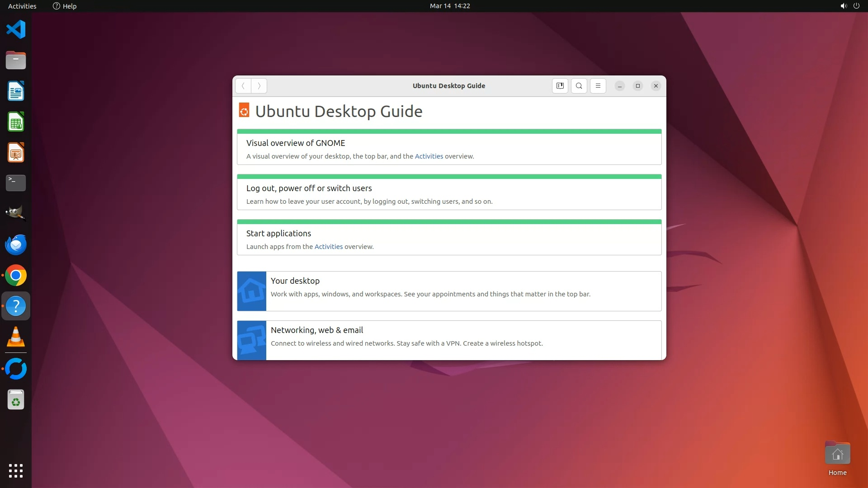Show applications grid in dock

[x=16, y=470]
